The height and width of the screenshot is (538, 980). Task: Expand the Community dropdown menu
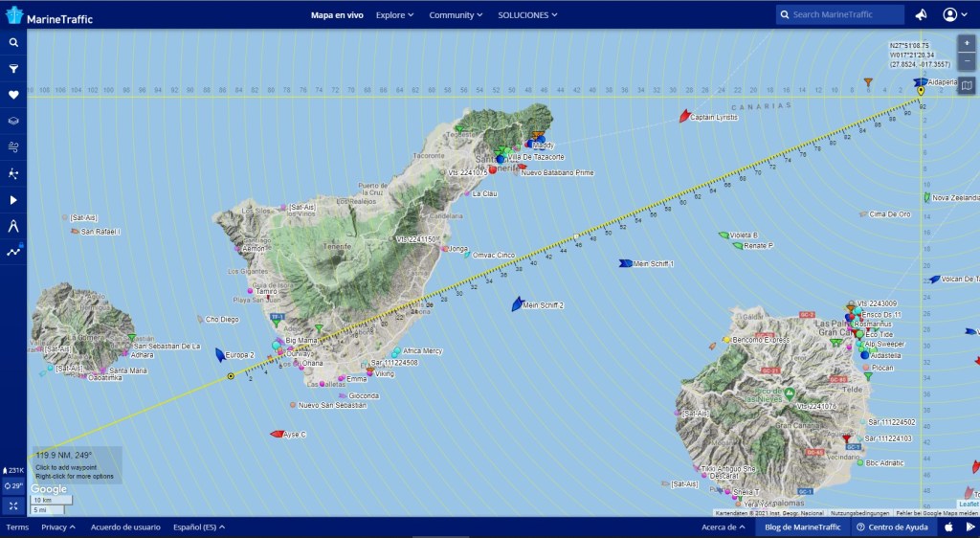click(x=456, y=15)
